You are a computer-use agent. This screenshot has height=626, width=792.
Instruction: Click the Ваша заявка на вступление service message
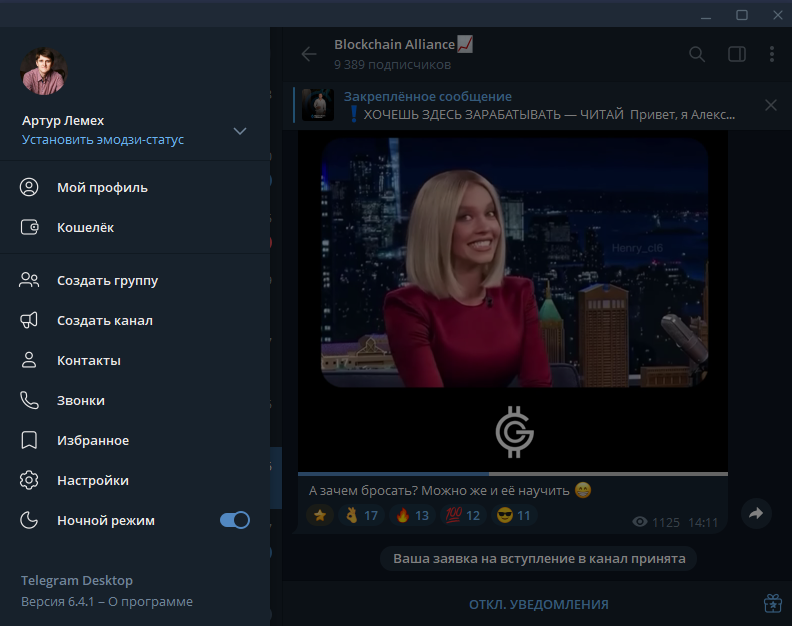pyautogui.click(x=539, y=559)
